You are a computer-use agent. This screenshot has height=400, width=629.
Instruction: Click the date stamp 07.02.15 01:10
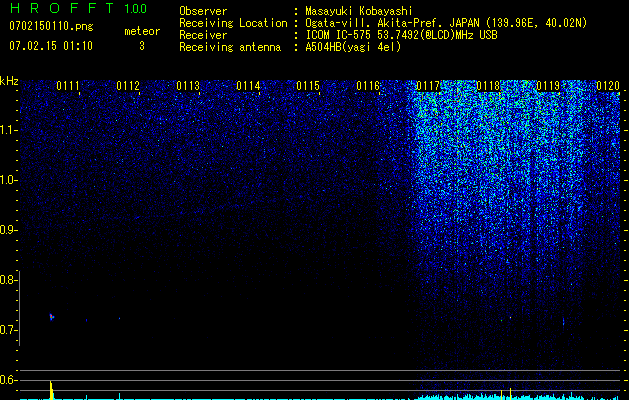[x=51, y=46]
